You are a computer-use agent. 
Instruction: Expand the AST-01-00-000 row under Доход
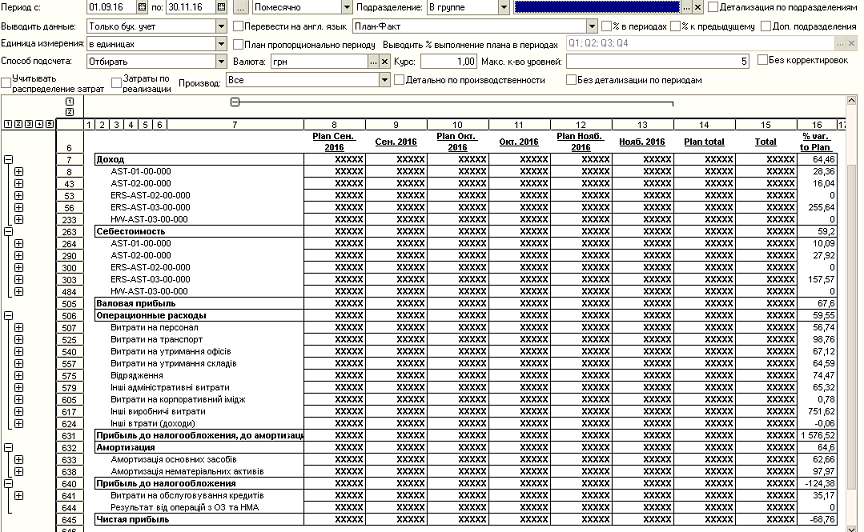point(19,171)
